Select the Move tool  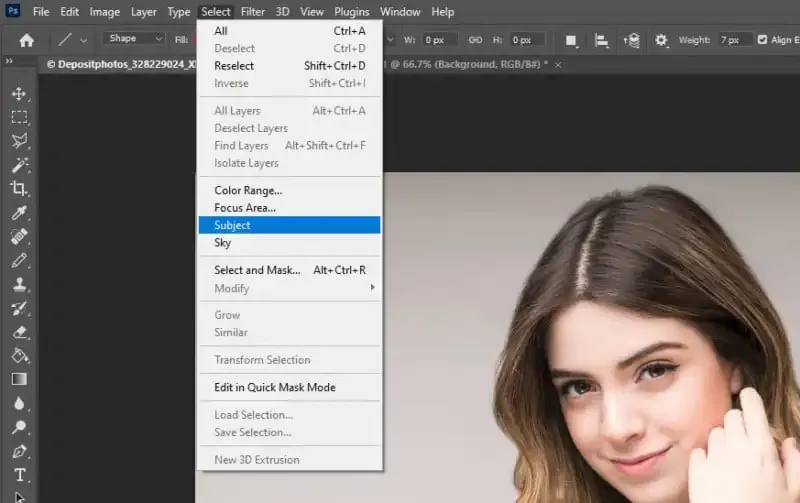pos(19,93)
